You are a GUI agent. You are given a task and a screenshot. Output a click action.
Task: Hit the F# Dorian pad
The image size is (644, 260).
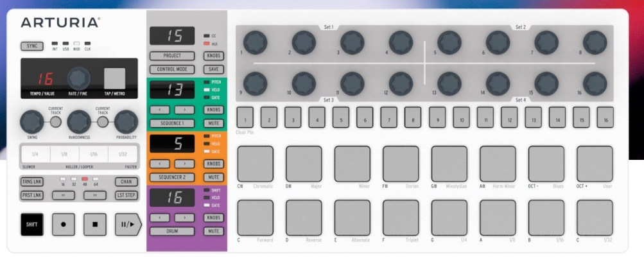[x=401, y=164]
